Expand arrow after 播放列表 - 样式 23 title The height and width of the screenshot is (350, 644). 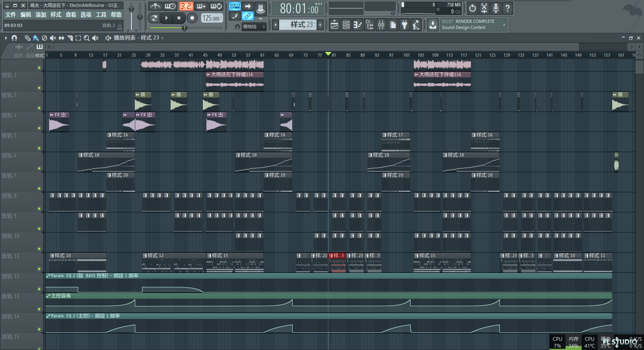pyautogui.click(x=163, y=38)
